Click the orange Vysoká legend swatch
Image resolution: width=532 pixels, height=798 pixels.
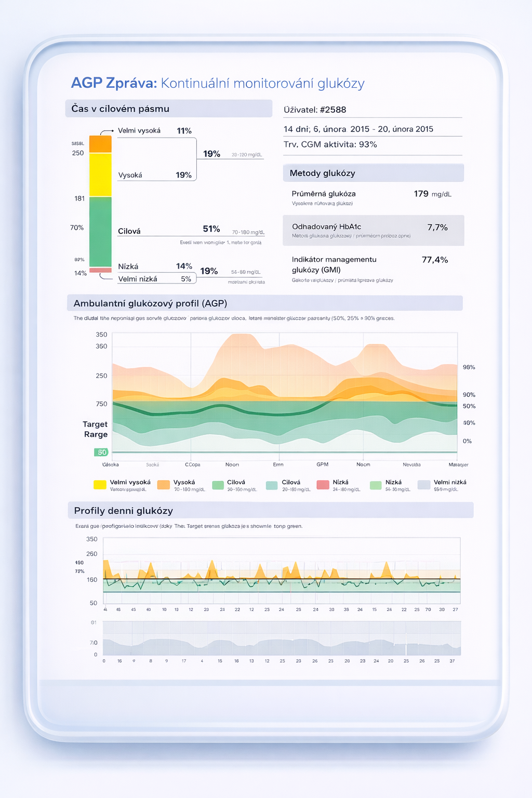tap(164, 485)
